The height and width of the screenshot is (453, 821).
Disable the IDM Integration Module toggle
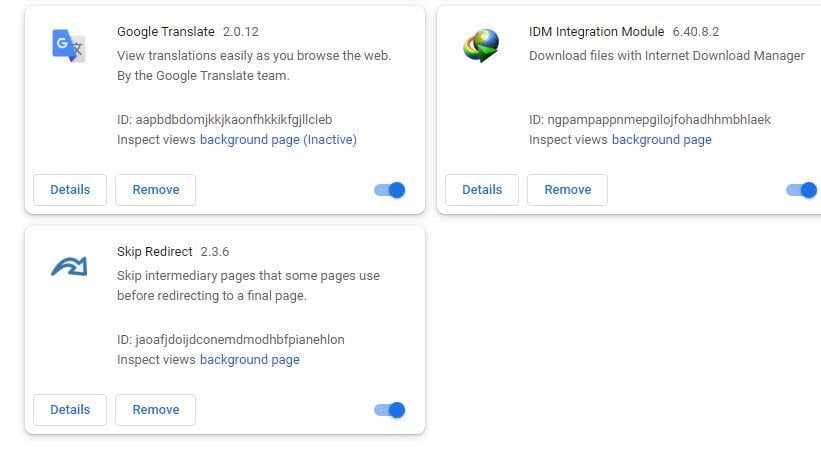801,190
